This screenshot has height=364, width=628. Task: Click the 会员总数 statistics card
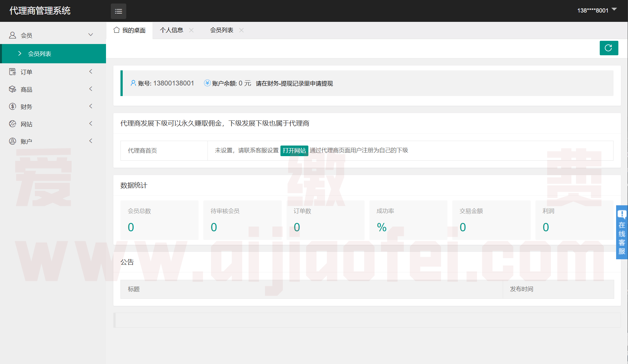click(x=159, y=220)
